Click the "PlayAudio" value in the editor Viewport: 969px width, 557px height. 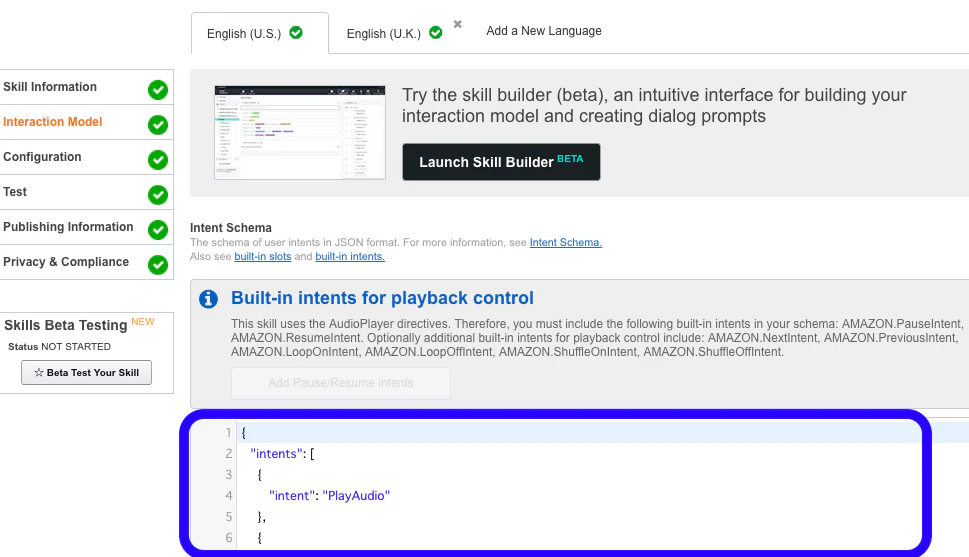356,496
